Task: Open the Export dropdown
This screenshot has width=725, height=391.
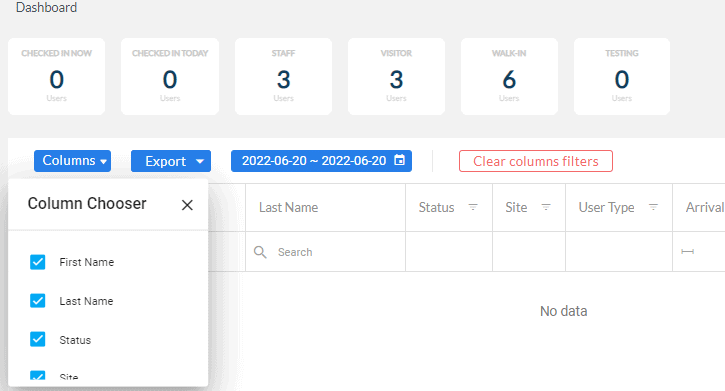Action: (x=171, y=161)
